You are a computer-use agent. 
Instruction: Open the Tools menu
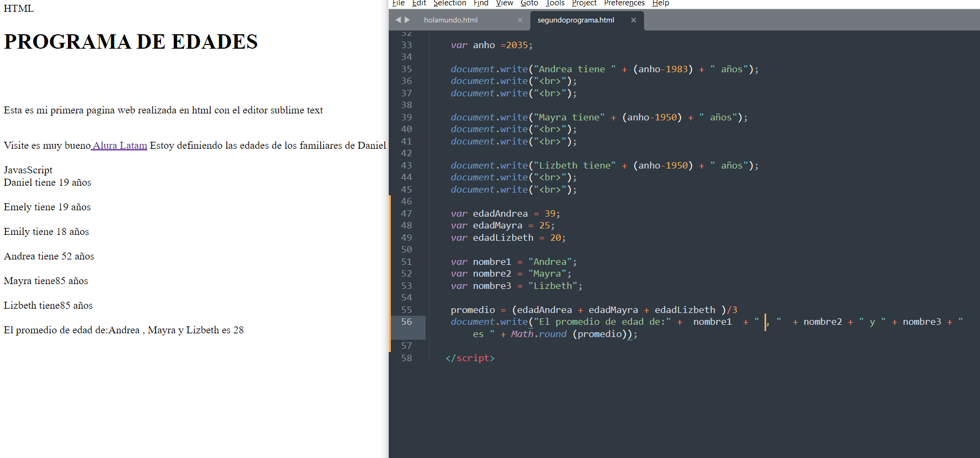coord(555,3)
